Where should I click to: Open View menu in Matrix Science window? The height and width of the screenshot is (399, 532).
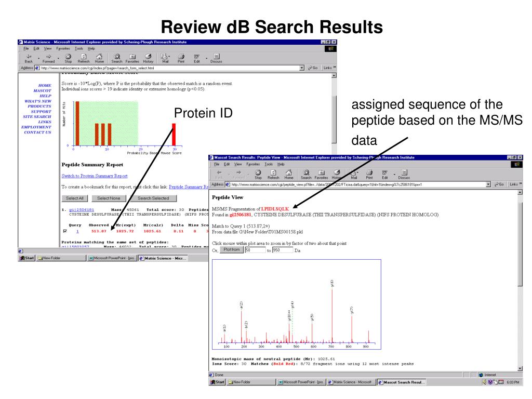(x=48, y=48)
